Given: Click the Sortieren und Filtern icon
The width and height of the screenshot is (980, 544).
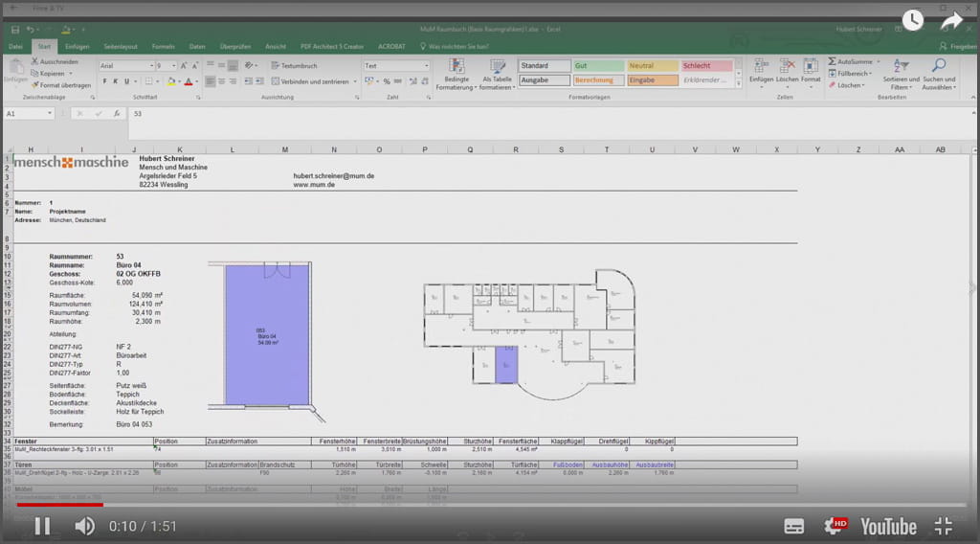Looking at the screenshot, I should pos(901,66).
